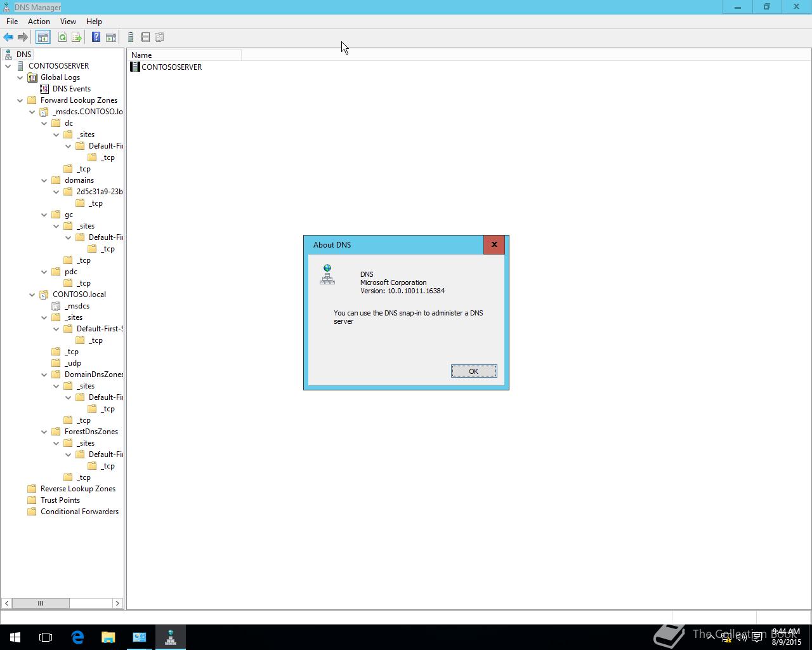Viewport: 812px width, 650px height.
Task: Open the Action menu
Action: tap(39, 22)
